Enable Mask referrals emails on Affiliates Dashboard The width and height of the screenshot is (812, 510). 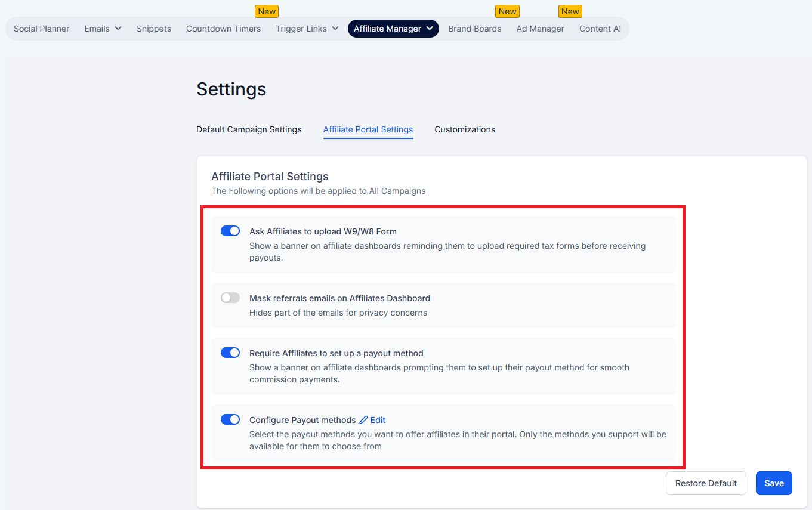pyautogui.click(x=230, y=298)
